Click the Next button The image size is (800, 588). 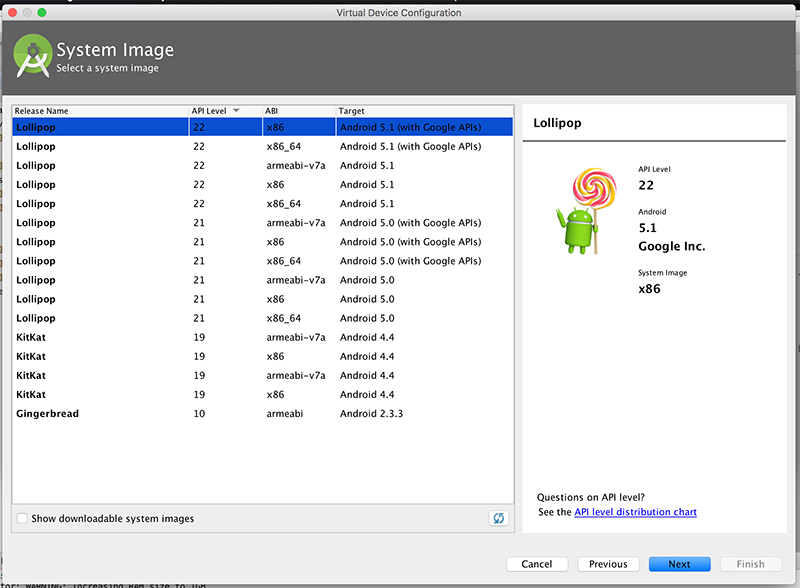point(679,564)
